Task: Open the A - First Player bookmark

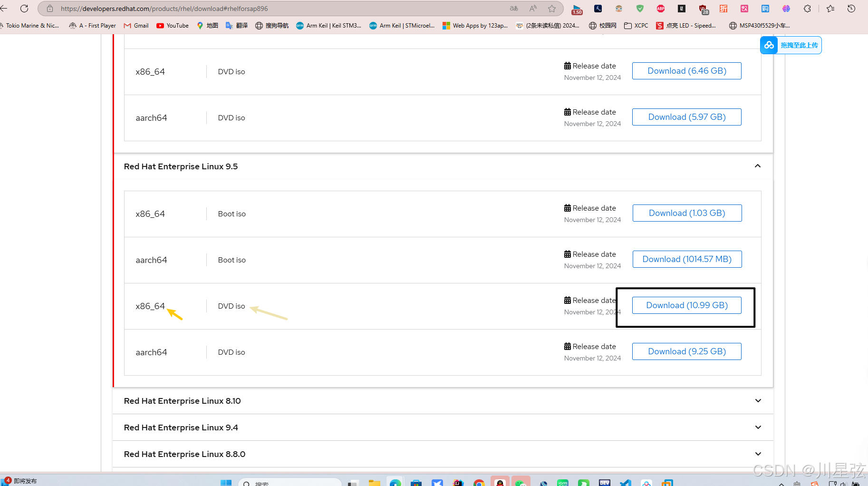Action: [x=92, y=26]
